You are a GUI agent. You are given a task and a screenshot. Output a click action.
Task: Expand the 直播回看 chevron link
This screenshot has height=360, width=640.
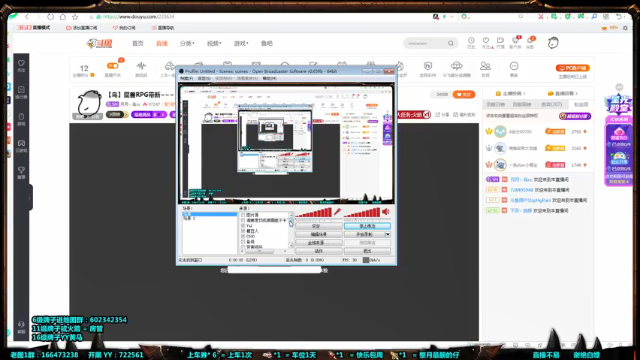pyautogui.click(x=563, y=93)
